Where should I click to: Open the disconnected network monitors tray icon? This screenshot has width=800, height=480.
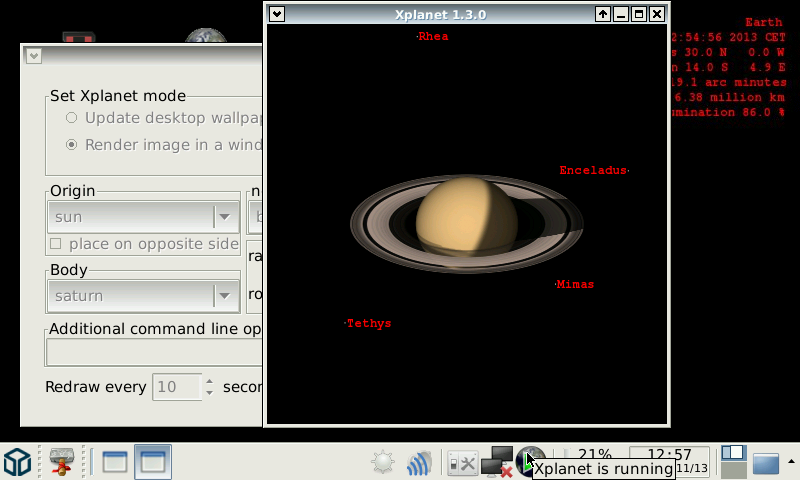(x=497, y=462)
